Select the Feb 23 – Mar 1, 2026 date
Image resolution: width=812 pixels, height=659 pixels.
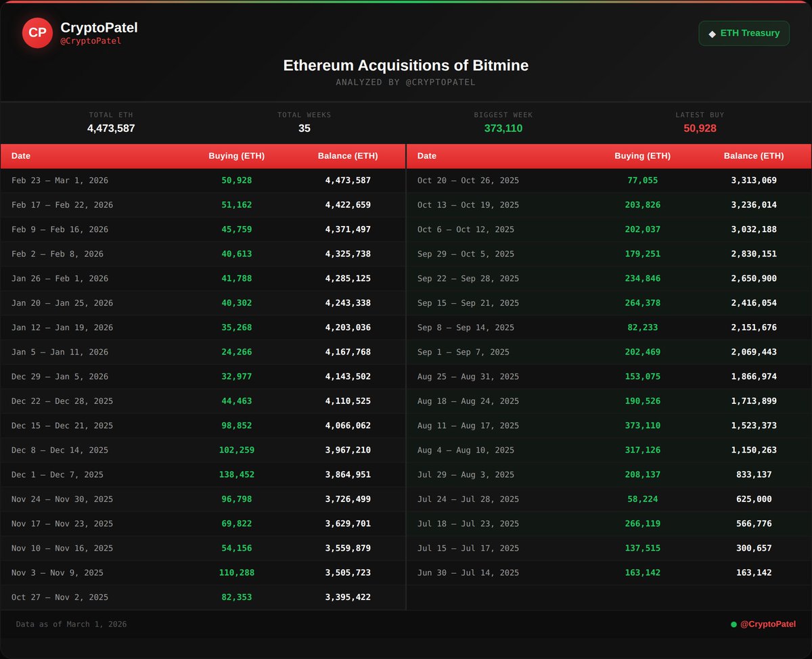pos(60,181)
